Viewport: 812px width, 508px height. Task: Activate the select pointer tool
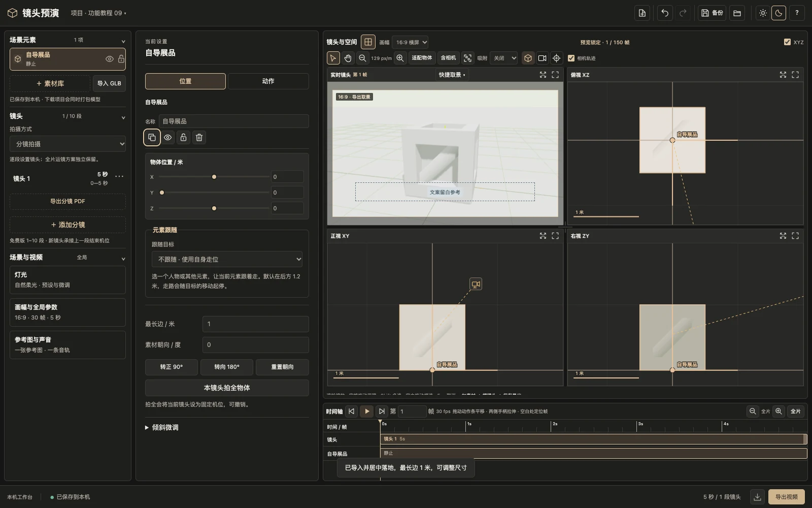[x=333, y=58]
